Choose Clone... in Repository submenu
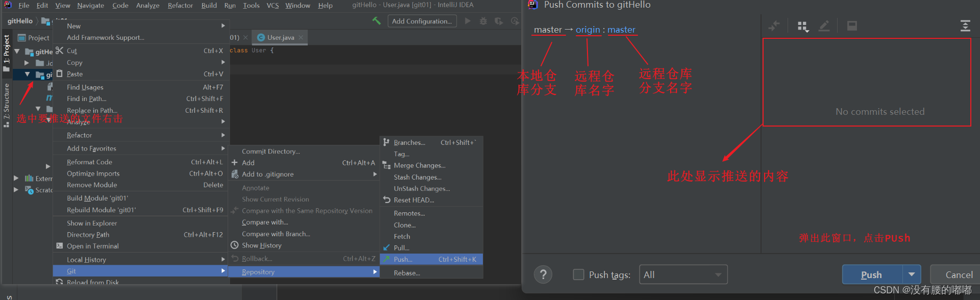980x300 pixels. (431, 225)
